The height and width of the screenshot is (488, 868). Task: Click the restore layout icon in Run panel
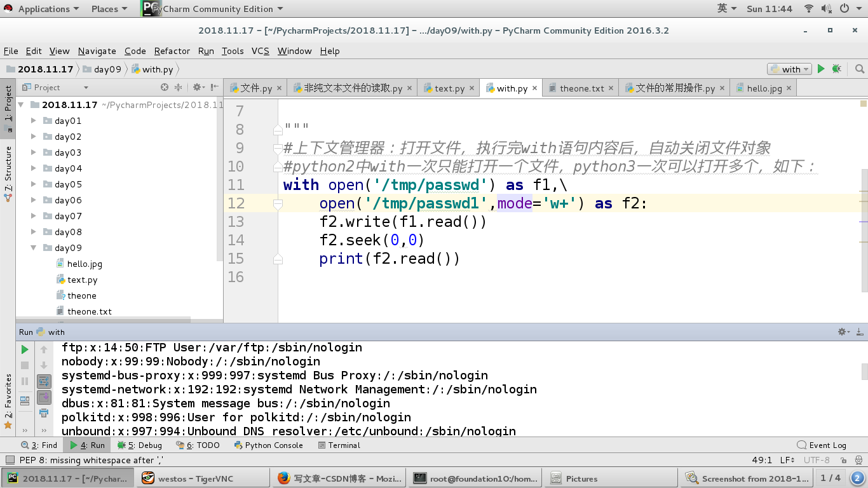25,401
